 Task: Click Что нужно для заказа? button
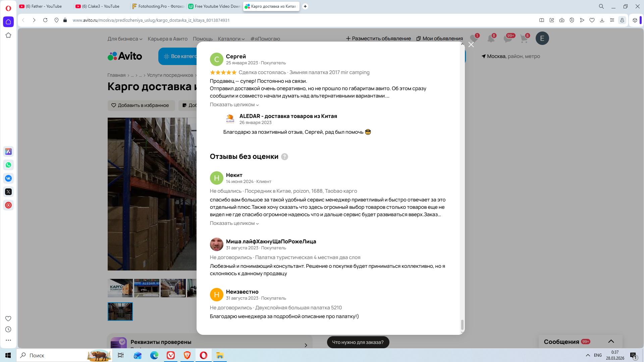pyautogui.click(x=358, y=342)
